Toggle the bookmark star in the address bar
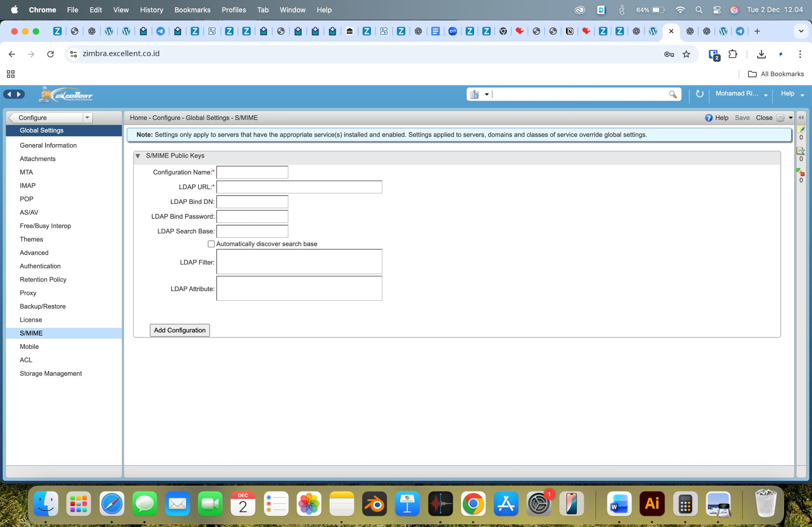Viewport: 812px width, 527px height. [x=686, y=54]
